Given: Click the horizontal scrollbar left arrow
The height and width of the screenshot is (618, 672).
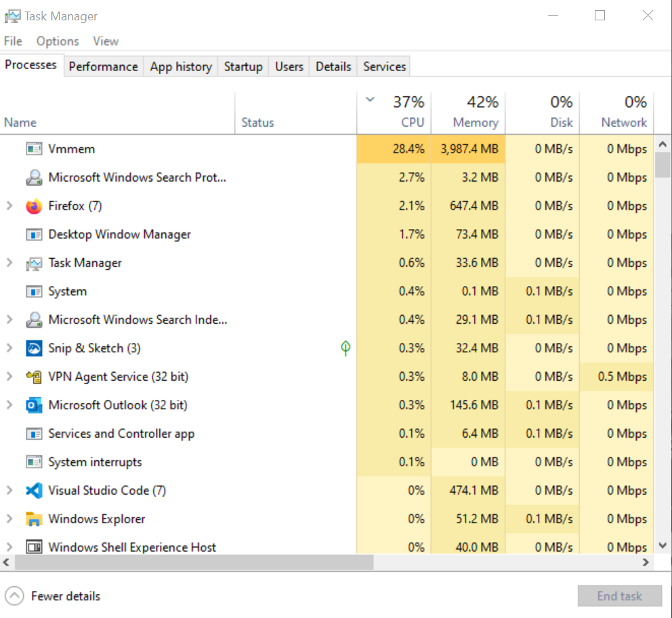Looking at the screenshot, I should coord(6,562).
